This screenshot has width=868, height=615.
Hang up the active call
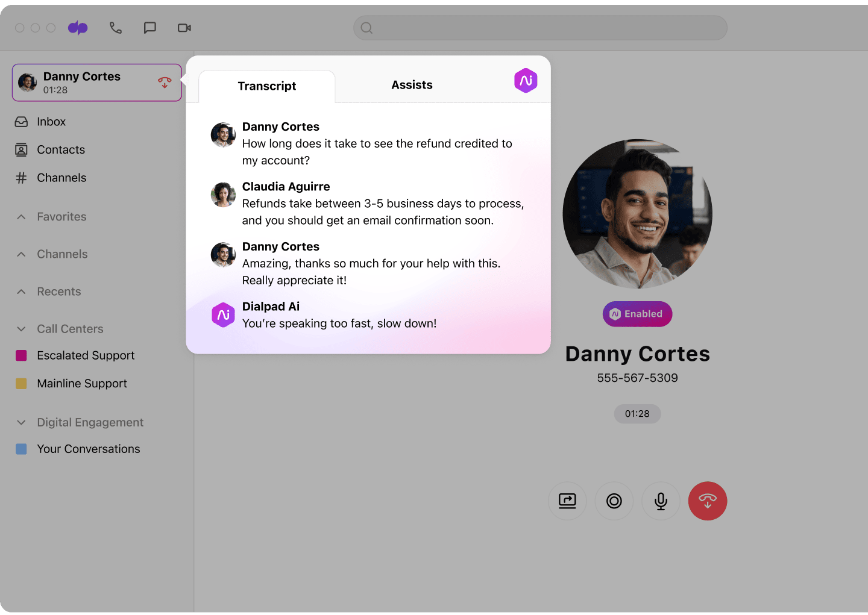click(708, 501)
